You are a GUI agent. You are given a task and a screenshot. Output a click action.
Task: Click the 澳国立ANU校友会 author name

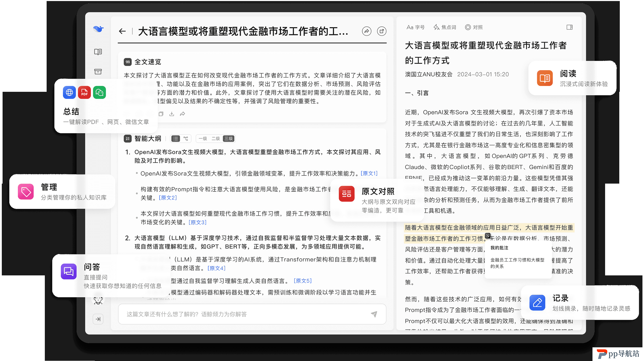(428, 74)
